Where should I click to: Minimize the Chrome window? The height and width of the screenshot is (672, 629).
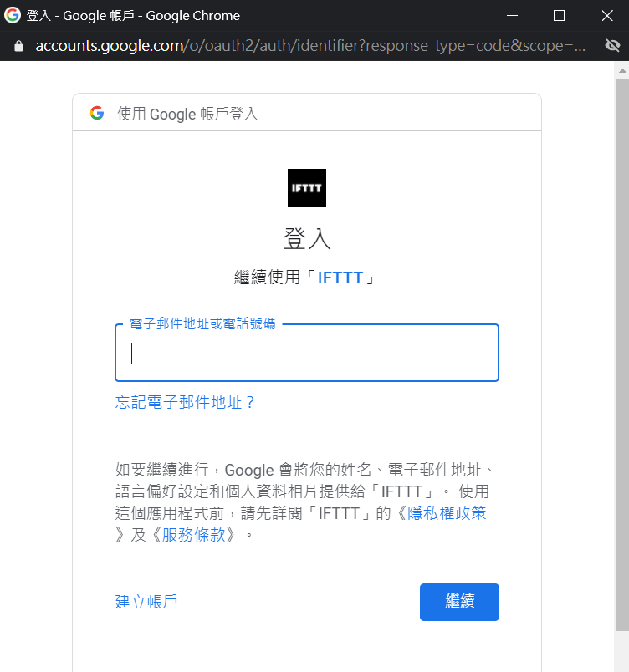(512, 15)
